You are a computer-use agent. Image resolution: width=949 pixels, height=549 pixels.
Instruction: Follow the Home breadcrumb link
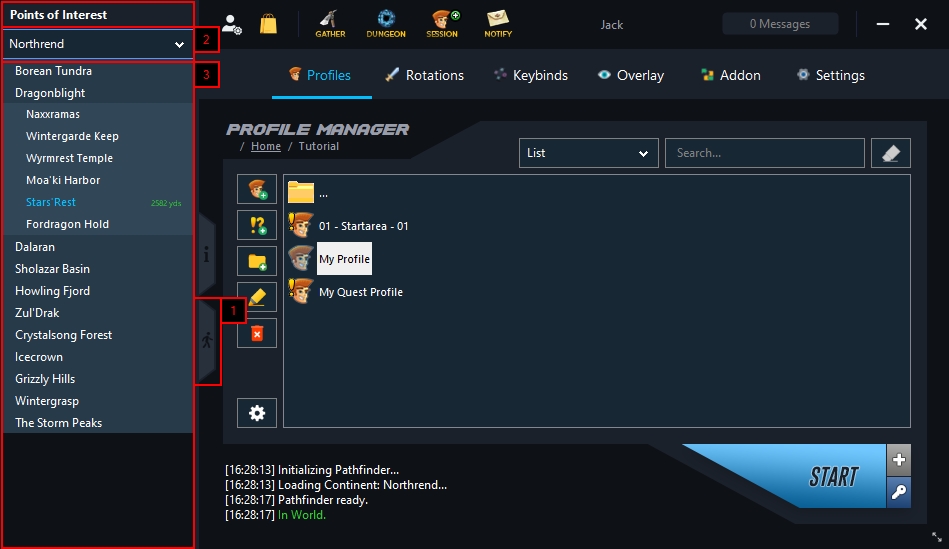(266, 146)
